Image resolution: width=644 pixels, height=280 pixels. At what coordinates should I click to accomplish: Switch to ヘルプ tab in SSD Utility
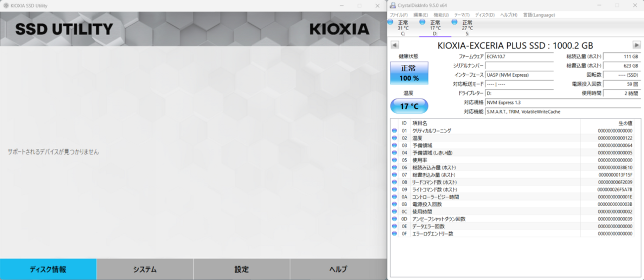pyautogui.click(x=338, y=269)
